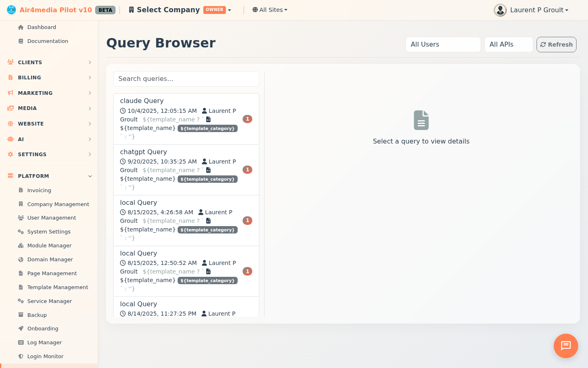Open the Template Management page

point(57,287)
